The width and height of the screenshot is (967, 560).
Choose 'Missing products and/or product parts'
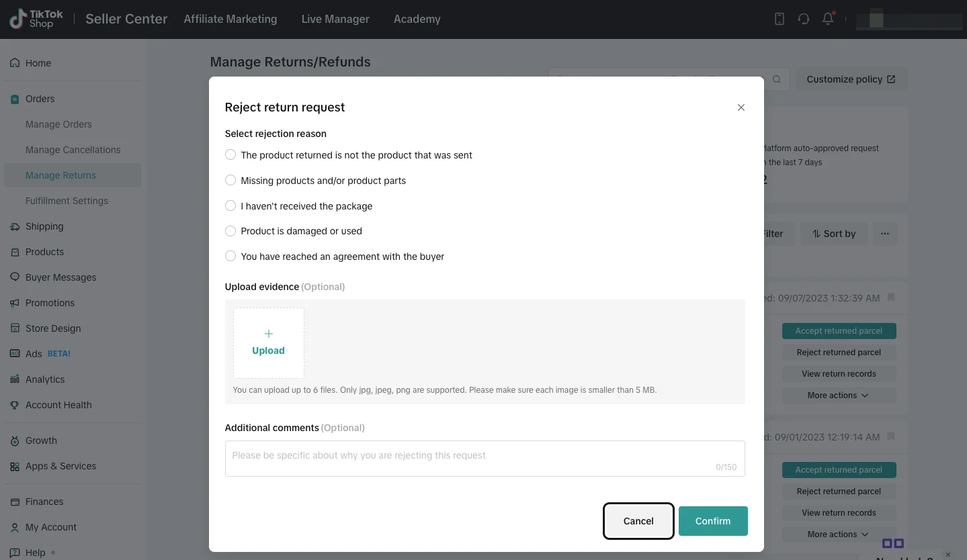tap(230, 181)
